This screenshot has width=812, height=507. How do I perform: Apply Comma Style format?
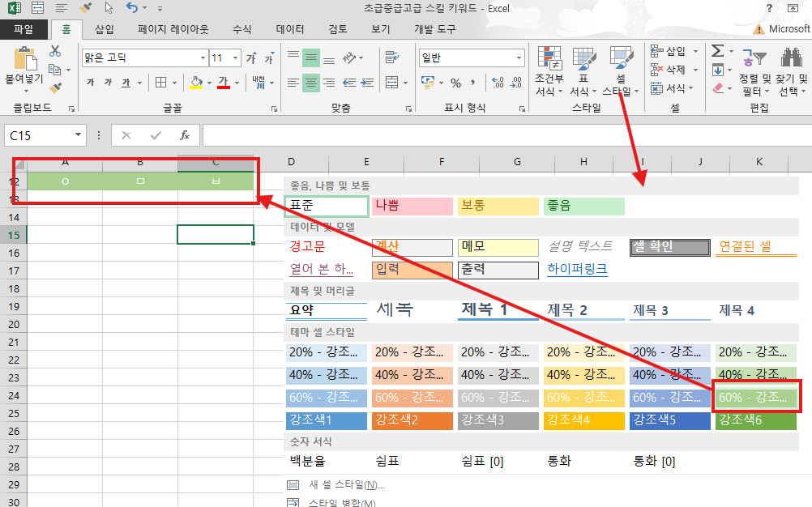pos(472,83)
